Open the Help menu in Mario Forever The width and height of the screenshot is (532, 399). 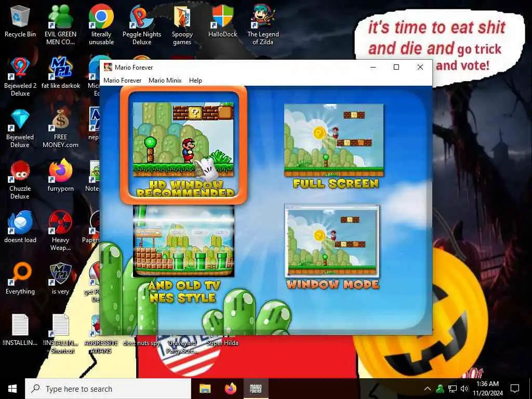pos(195,81)
